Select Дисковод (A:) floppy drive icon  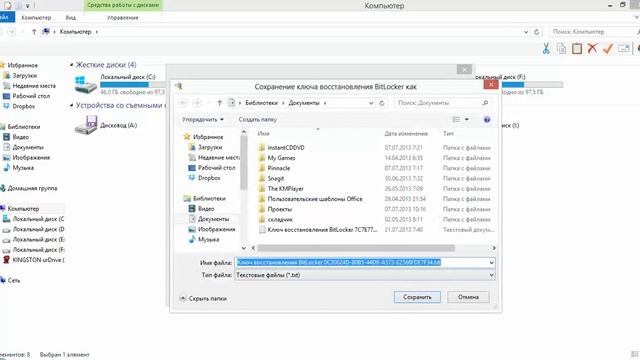click(x=86, y=125)
